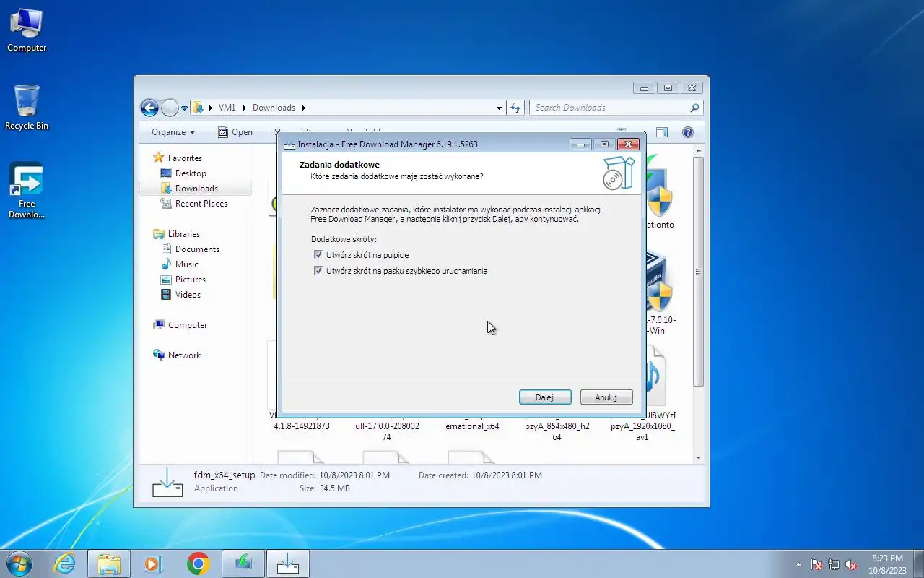Open recent pages dropdown in Explorer

point(184,108)
